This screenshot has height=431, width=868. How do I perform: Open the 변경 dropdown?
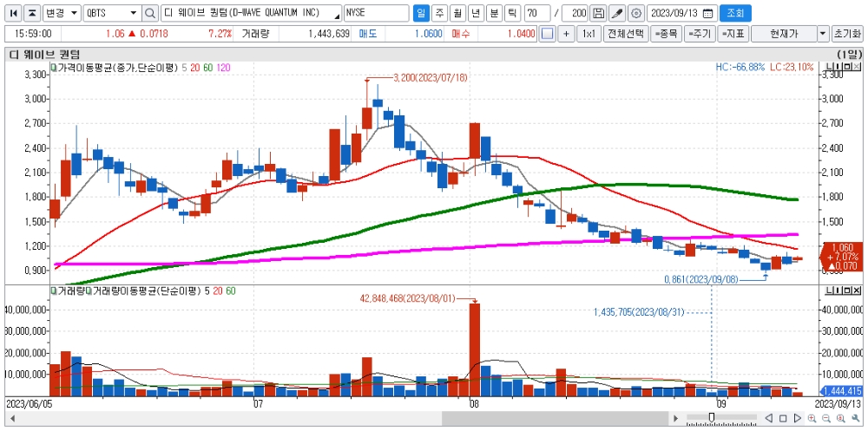point(62,13)
